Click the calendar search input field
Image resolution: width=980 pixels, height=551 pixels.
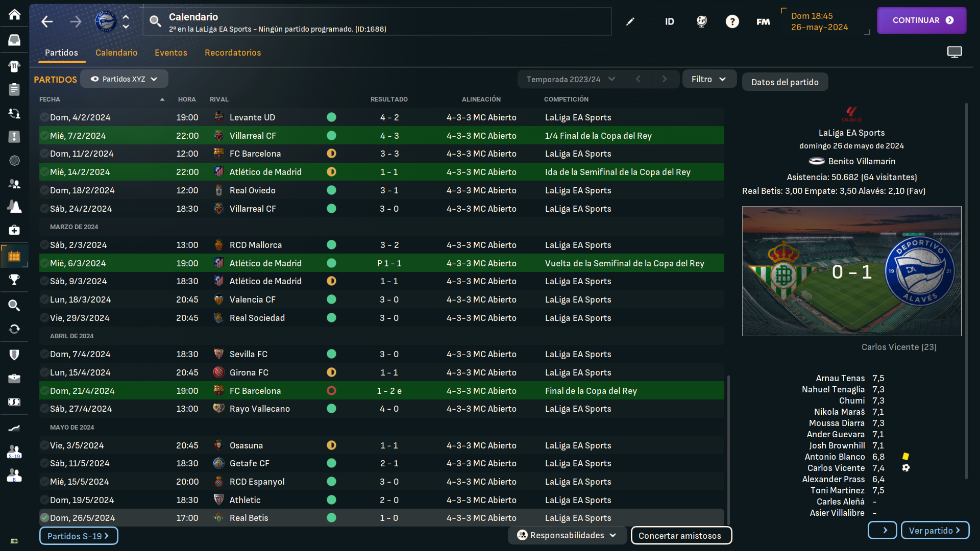(x=377, y=21)
